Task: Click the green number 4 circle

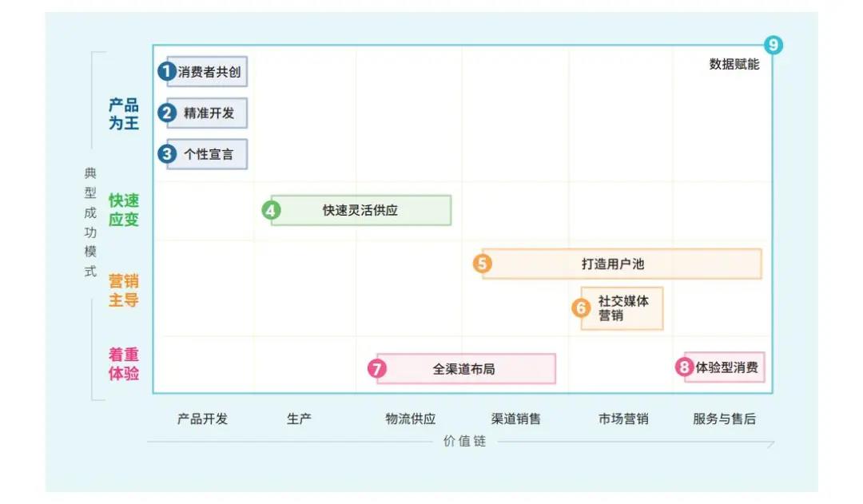Action: tap(272, 211)
